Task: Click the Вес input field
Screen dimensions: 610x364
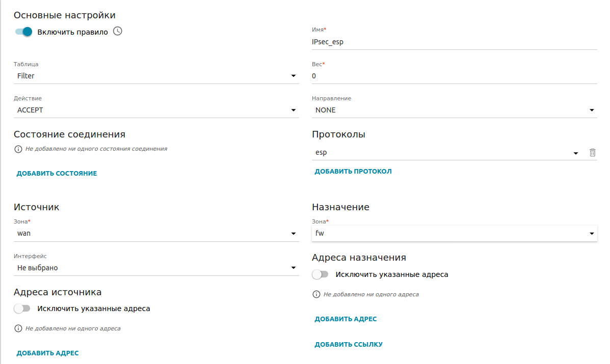Action: pos(454,76)
